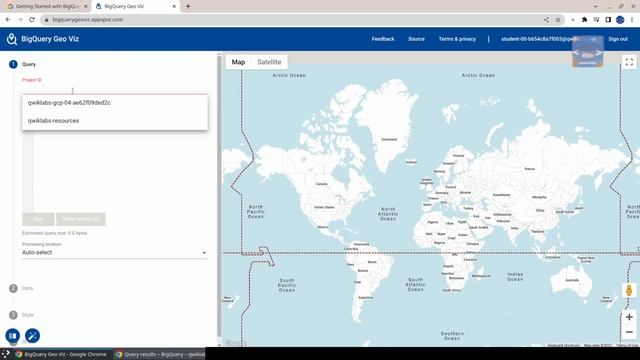Zoom out on the map
The height and width of the screenshot is (360, 640).
pos(629,332)
